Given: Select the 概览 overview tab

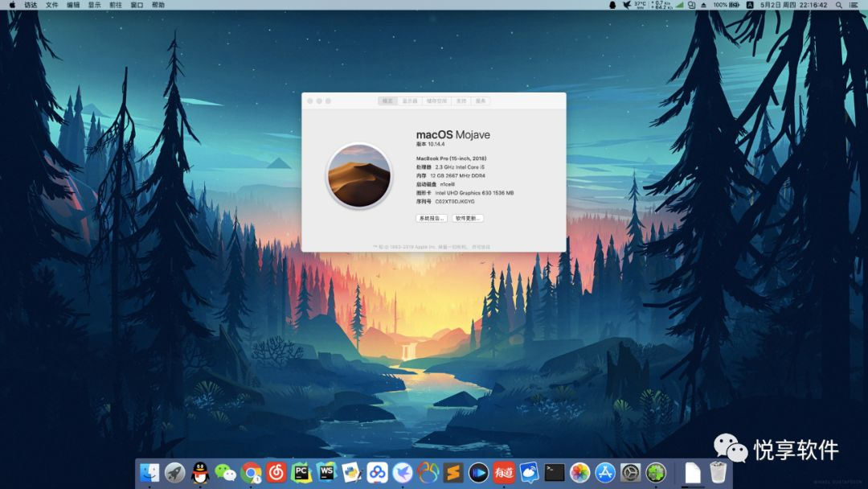Looking at the screenshot, I should 387,101.
